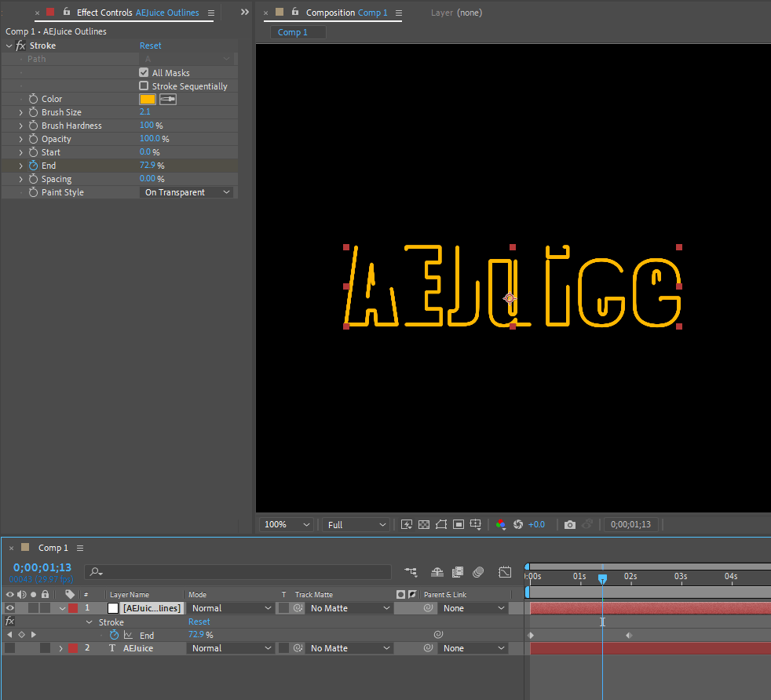Enable the Stroke Sequentially checkbox
The width and height of the screenshot is (771, 700).
pyautogui.click(x=144, y=86)
